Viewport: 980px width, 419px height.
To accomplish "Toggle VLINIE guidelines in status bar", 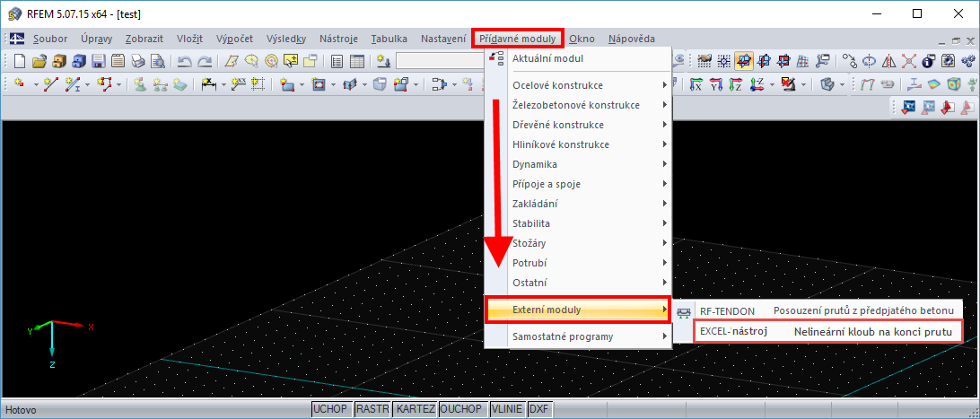I will pos(507,409).
